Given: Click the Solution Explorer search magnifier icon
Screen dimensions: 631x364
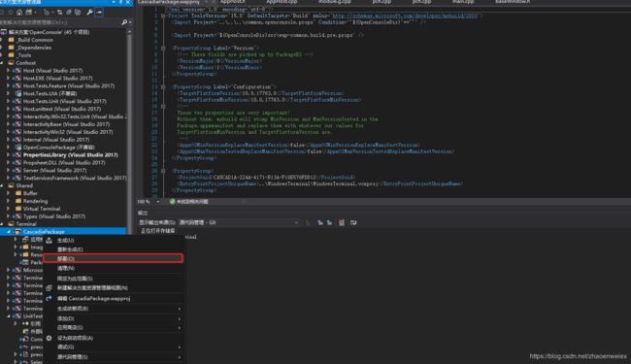Looking at the screenshot, I should point(124,22).
